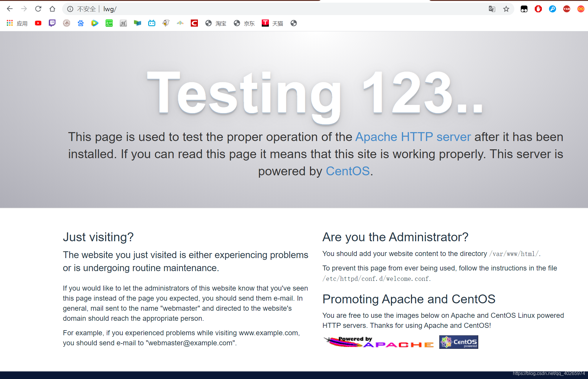Open the red C CSDN bookmark
The height and width of the screenshot is (379, 588).
tap(194, 23)
